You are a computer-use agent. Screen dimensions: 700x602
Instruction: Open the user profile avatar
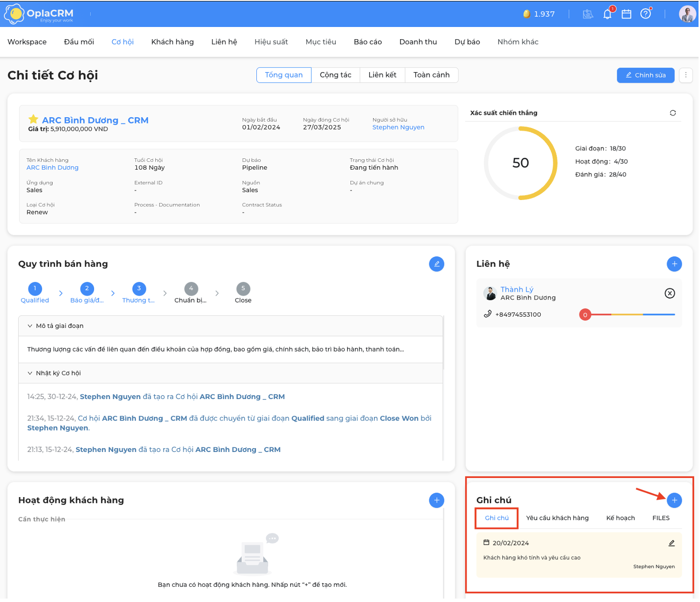coord(687,14)
